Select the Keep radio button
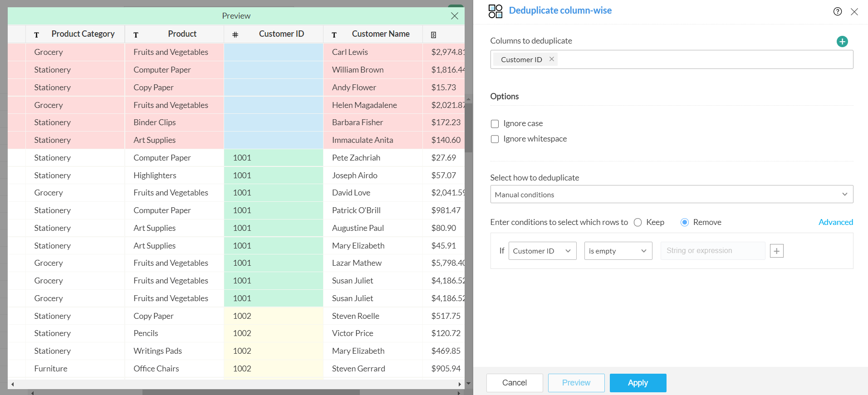The height and width of the screenshot is (395, 868). tap(638, 222)
